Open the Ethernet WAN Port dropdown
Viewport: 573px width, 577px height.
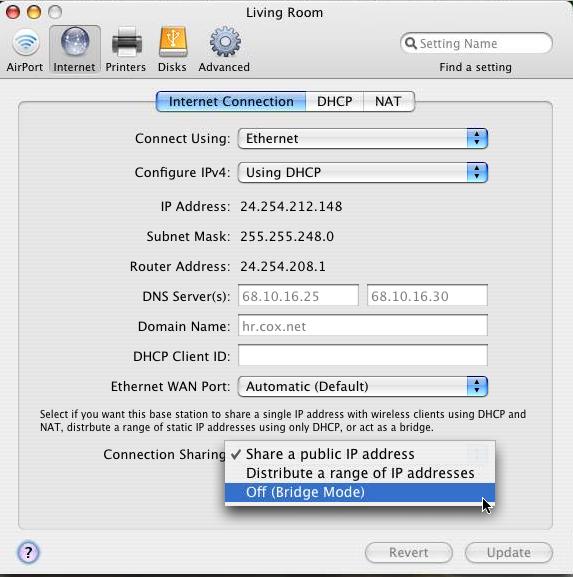[362, 386]
